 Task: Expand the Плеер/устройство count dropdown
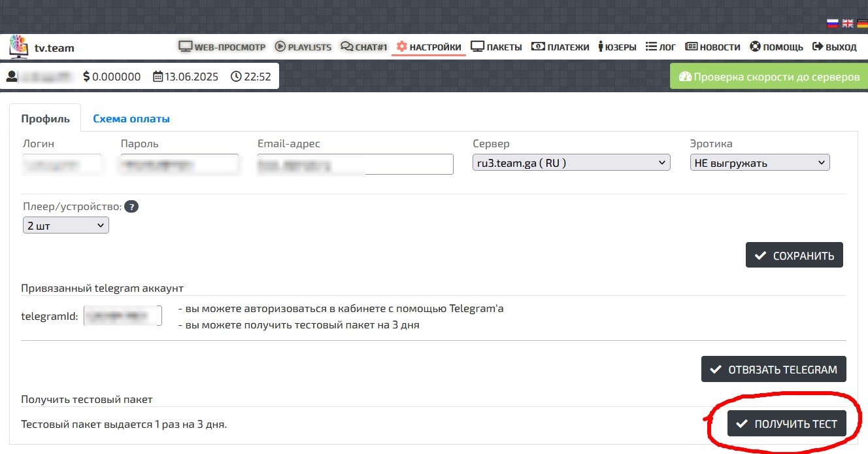(65, 226)
